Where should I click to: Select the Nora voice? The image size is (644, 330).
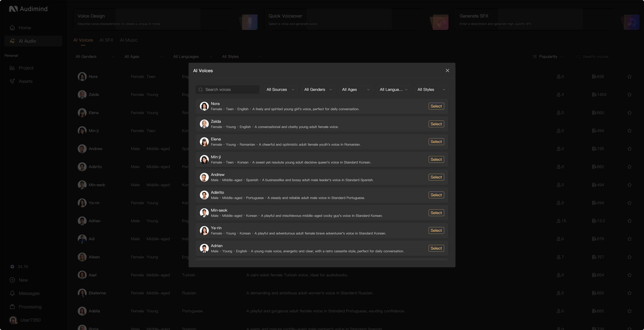(436, 106)
